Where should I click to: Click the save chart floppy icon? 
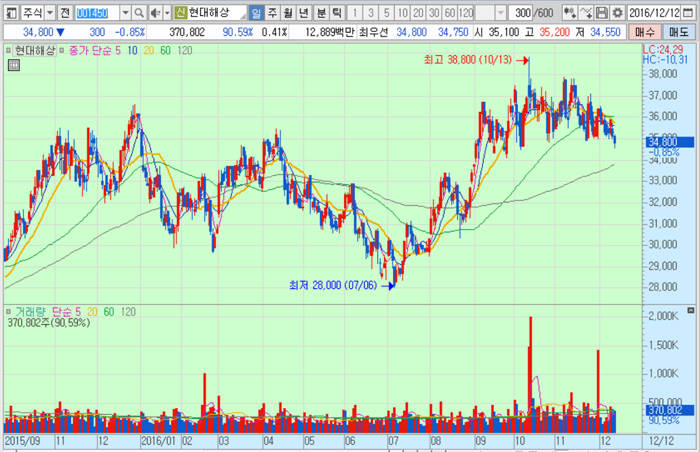pyautogui.click(x=601, y=13)
